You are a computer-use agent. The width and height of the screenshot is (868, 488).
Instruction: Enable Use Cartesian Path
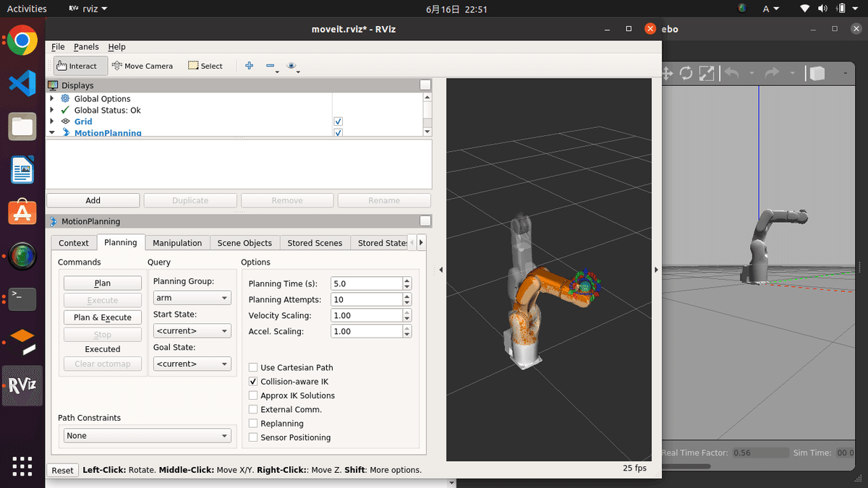[x=253, y=367]
